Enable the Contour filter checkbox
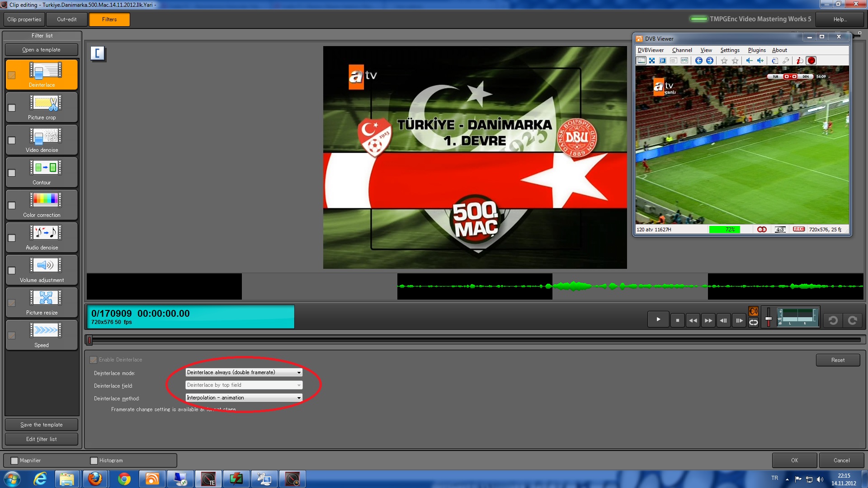 (x=12, y=173)
